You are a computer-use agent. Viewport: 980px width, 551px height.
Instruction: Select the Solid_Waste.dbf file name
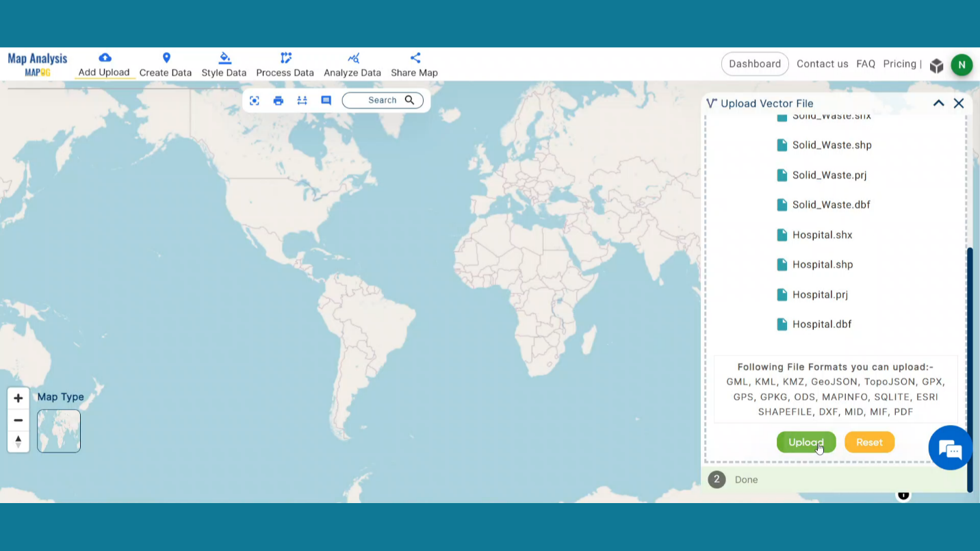click(831, 205)
